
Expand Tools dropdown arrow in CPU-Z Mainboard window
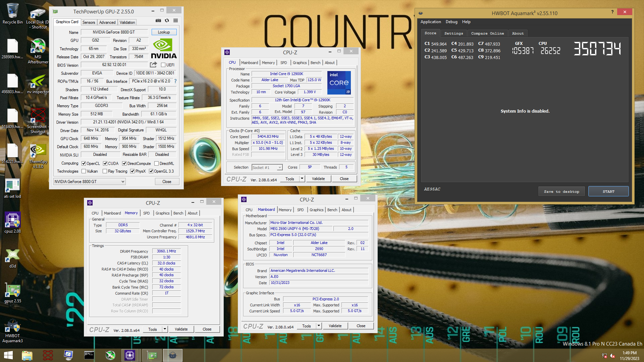pyautogui.click(x=319, y=326)
